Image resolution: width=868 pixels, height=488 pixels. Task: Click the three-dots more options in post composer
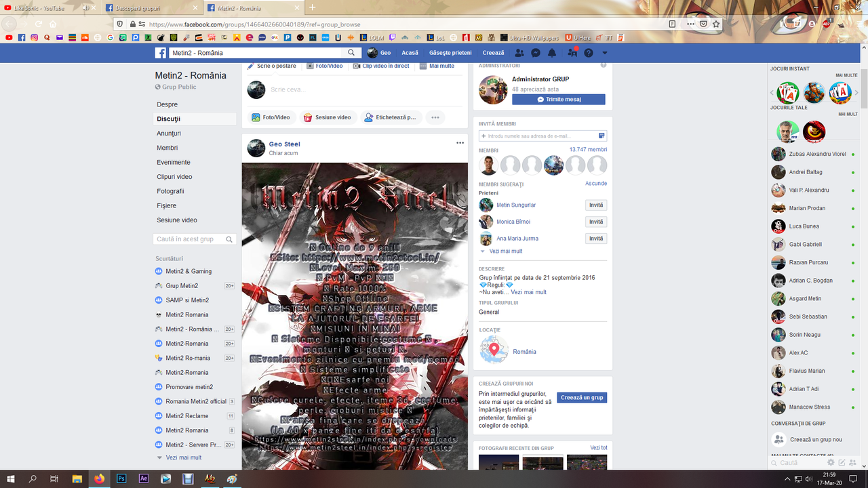(x=435, y=117)
